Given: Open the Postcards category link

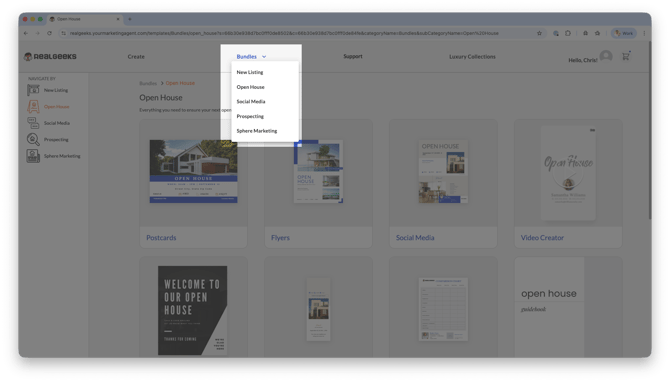Looking at the screenshot, I should (x=161, y=238).
